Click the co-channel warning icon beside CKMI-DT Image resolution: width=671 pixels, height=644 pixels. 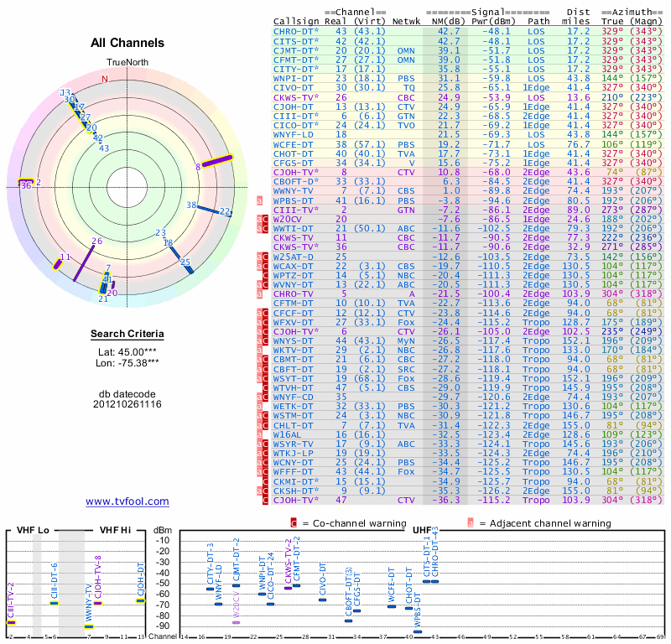click(266, 482)
